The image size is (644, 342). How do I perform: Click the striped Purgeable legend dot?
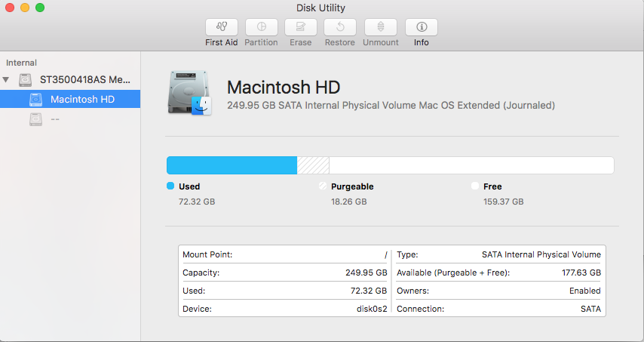pyautogui.click(x=323, y=186)
